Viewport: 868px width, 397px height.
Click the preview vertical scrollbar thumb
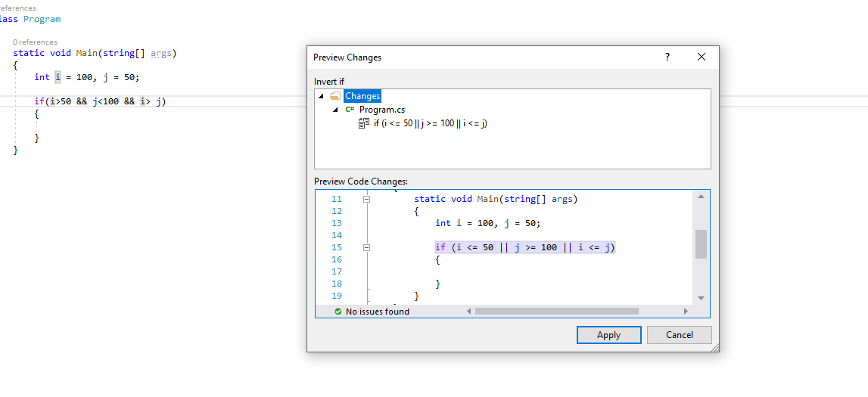[x=701, y=243]
